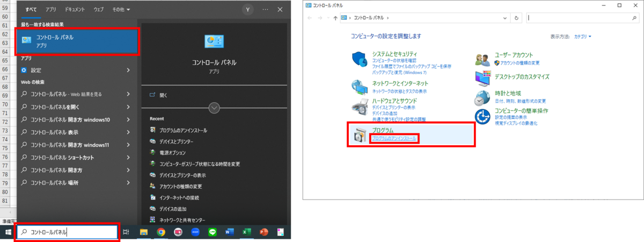Click the Y user account avatar
This screenshot has width=644, height=242.
pyautogui.click(x=247, y=9)
